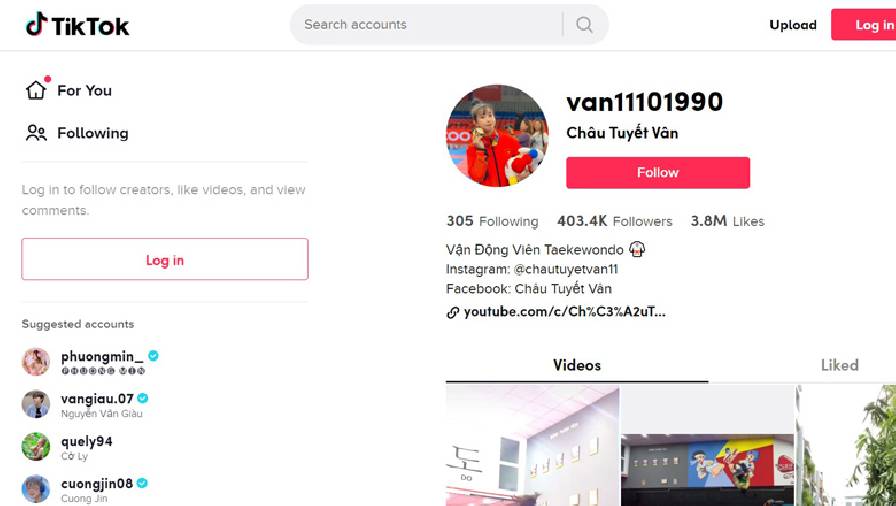The height and width of the screenshot is (506, 896).
Task: Open the Following people icon
Action: [36, 133]
